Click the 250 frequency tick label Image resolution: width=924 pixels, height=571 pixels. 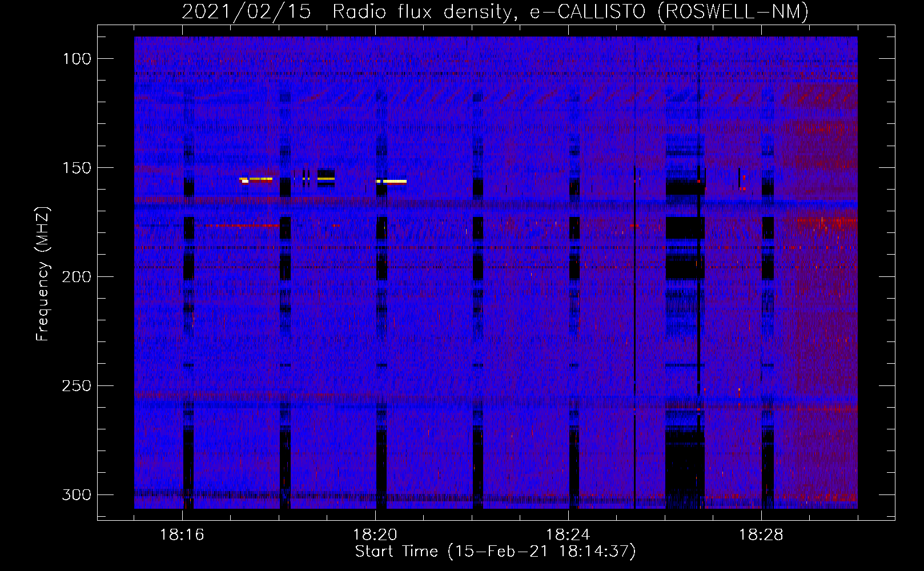[x=76, y=386]
